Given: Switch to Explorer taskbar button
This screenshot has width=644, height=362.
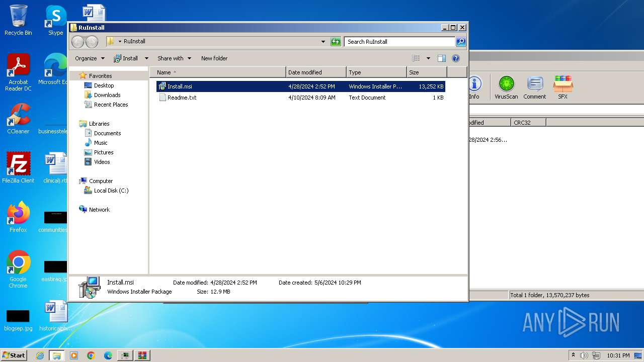Looking at the screenshot, I should [57, 355].
